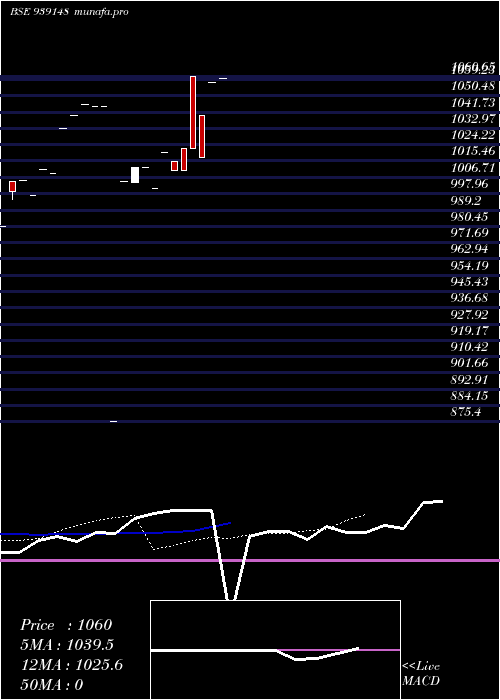Viewport: 500px width, 700px height.
Task: Select the 1024.22 price axis label
Action: pyautogui.click(x=473, y=135)
